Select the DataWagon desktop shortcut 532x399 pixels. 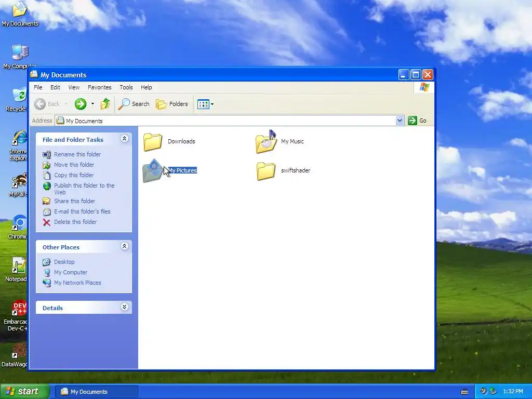point(15,355)
